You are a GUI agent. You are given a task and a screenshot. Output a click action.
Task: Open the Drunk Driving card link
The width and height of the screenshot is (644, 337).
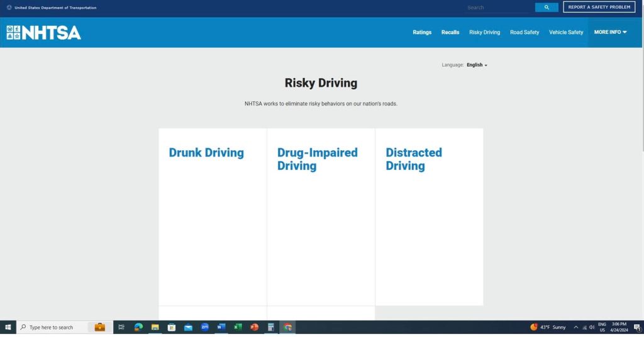point(206,153)
